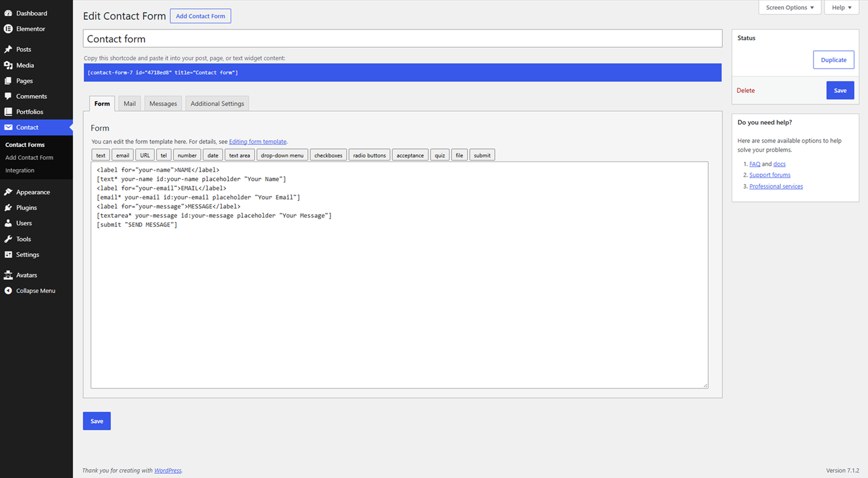Insert an acceptance tag

pyautogui.click(x=410, y=155)
